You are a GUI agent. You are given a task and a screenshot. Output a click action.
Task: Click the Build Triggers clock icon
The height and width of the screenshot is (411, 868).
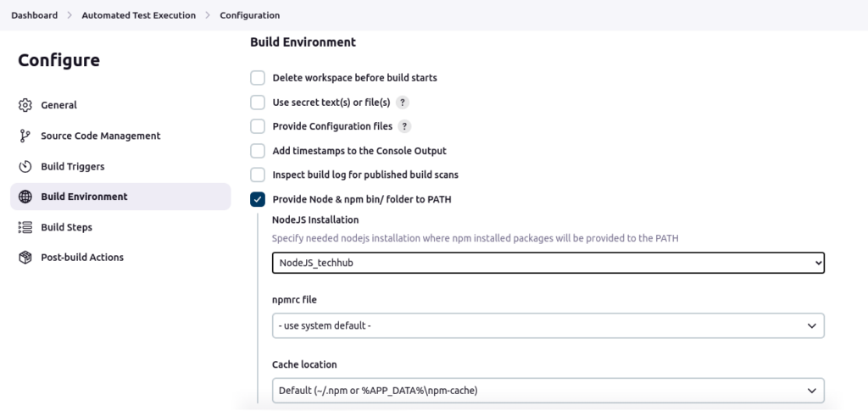[x=25, y=166]
